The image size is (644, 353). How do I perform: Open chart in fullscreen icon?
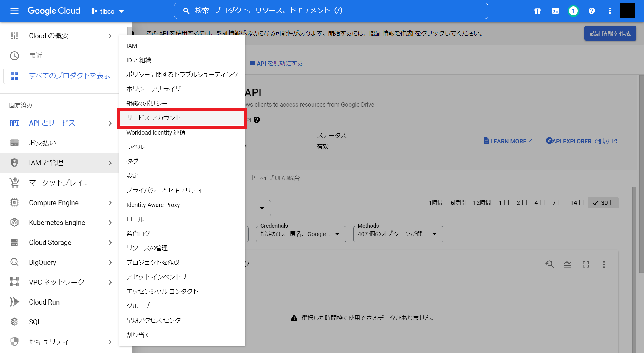tap(586, 264)
